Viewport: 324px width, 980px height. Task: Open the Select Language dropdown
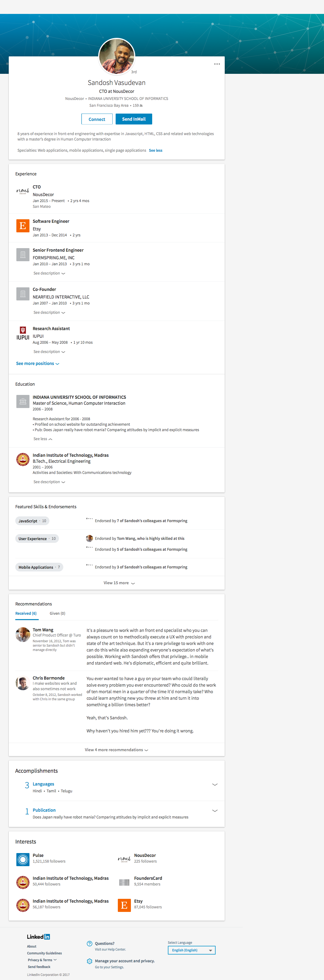pyautogui.click(x=191, y=950)
